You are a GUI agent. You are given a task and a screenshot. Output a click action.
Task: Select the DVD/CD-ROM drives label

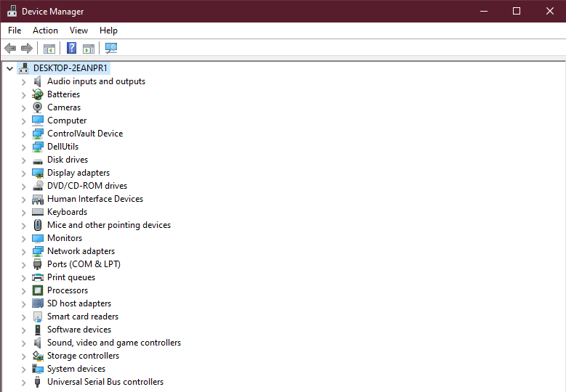point(87,186)
